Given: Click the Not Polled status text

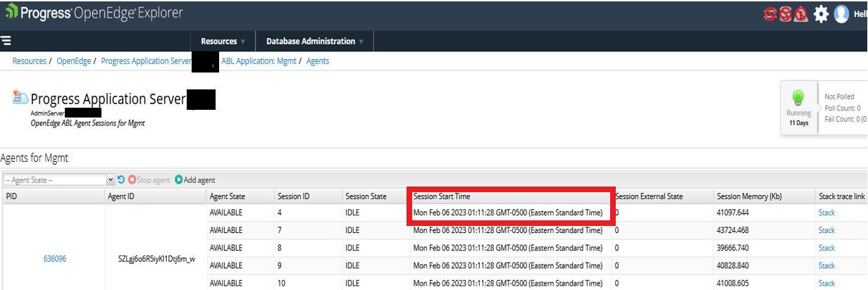Looking at the screenshot, I should tap(840, 97).
